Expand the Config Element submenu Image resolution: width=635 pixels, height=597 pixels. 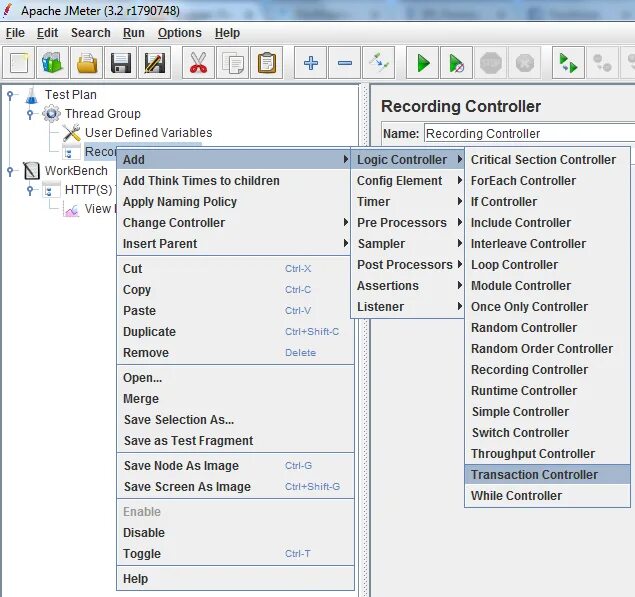(x=407, y=181)
